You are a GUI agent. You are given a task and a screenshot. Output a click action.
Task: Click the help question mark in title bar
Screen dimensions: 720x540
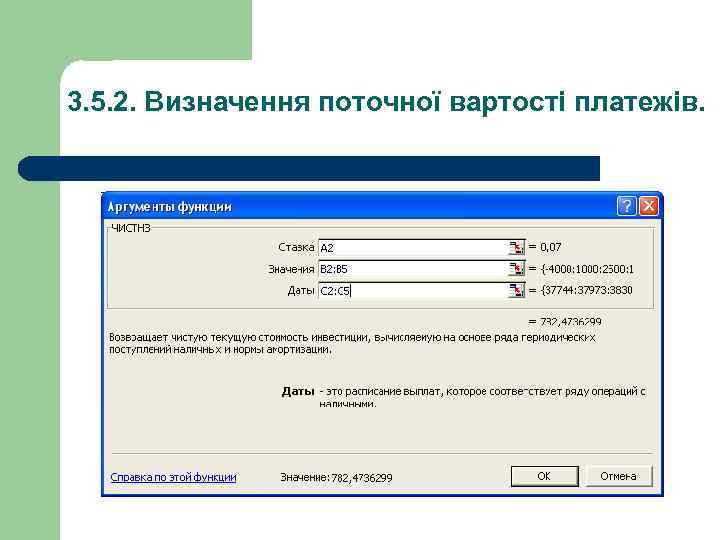click(x=627, y=206)
